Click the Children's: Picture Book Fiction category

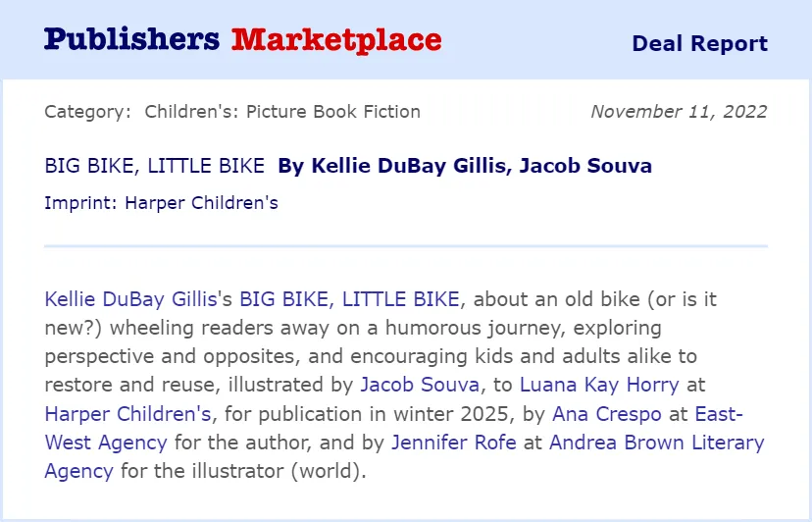tap(282, 112)
